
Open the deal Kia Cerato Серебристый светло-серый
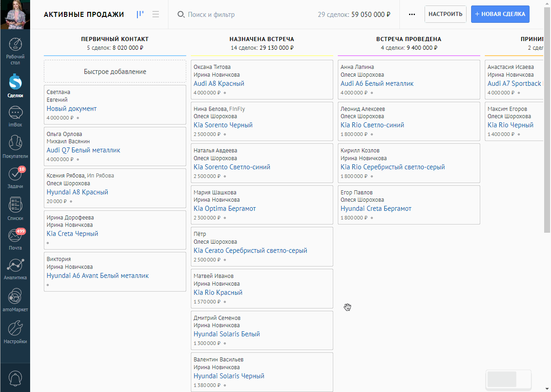point(250,251)
